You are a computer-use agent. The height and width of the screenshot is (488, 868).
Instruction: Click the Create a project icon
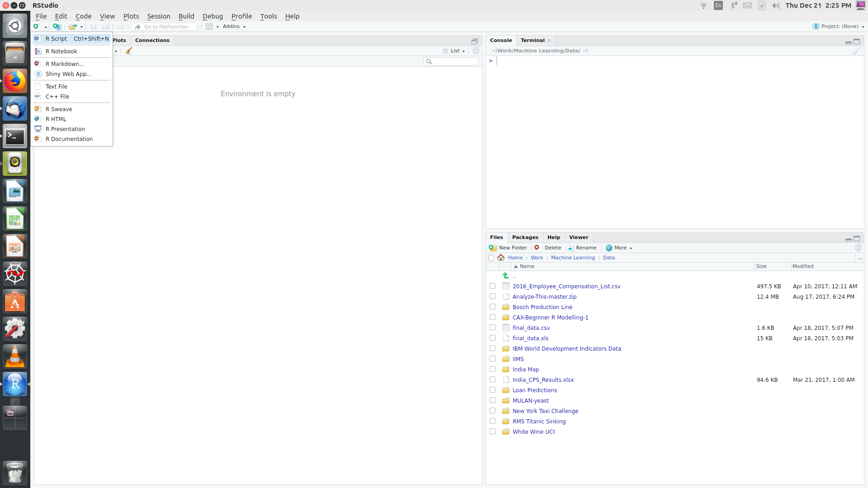(57, 27)
